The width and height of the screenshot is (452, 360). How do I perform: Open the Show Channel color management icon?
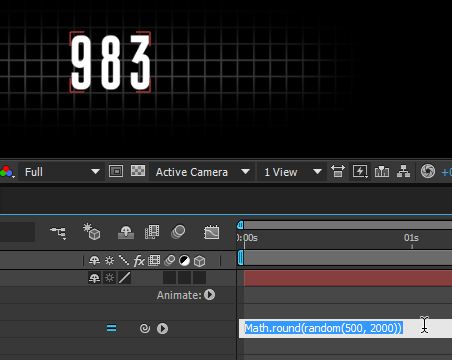[x=7, y=172]
